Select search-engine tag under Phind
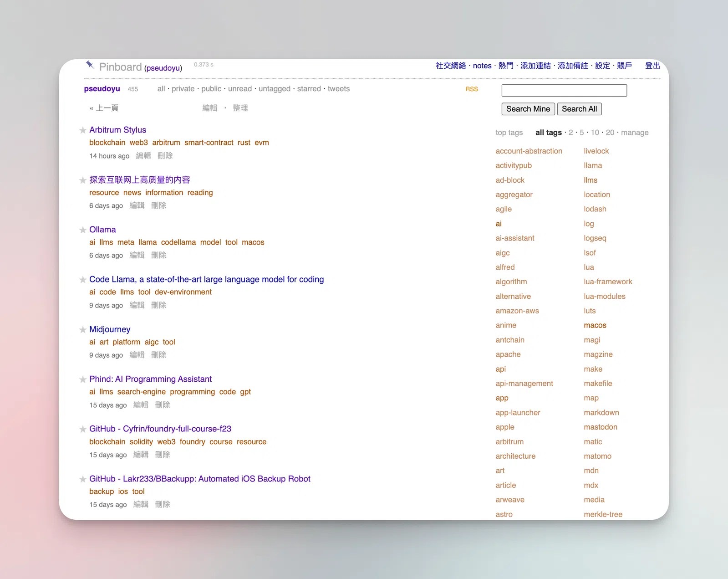Image resolution: width=728 pixels, height=579 pixels. click(141, 392)
